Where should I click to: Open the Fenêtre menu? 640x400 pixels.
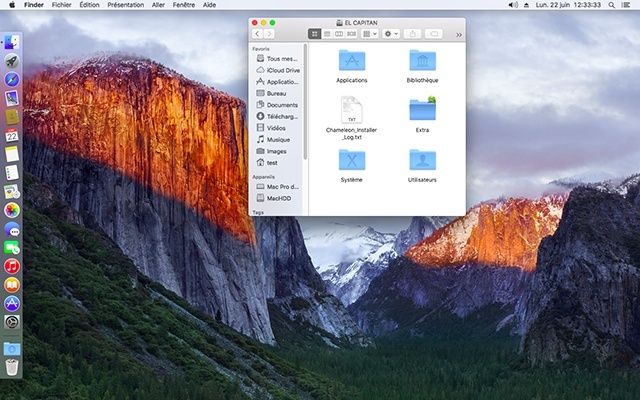tap(184, 5)
